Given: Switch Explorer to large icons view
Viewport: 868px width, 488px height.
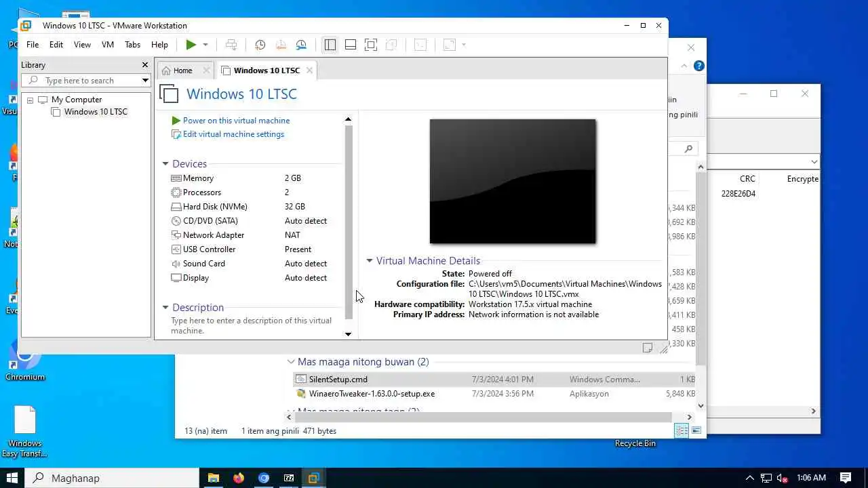Looking at the screenshot, I should tap(696, 431).
